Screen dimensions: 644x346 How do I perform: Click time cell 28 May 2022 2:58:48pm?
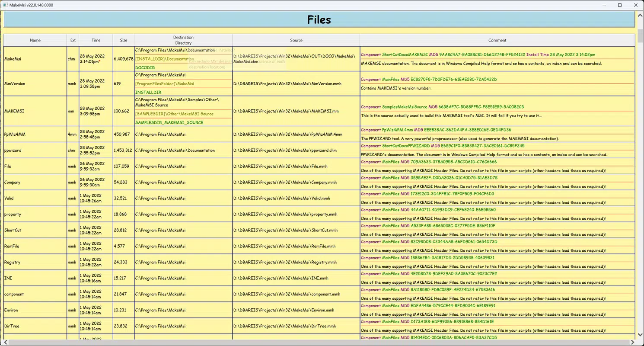[96, 134]
